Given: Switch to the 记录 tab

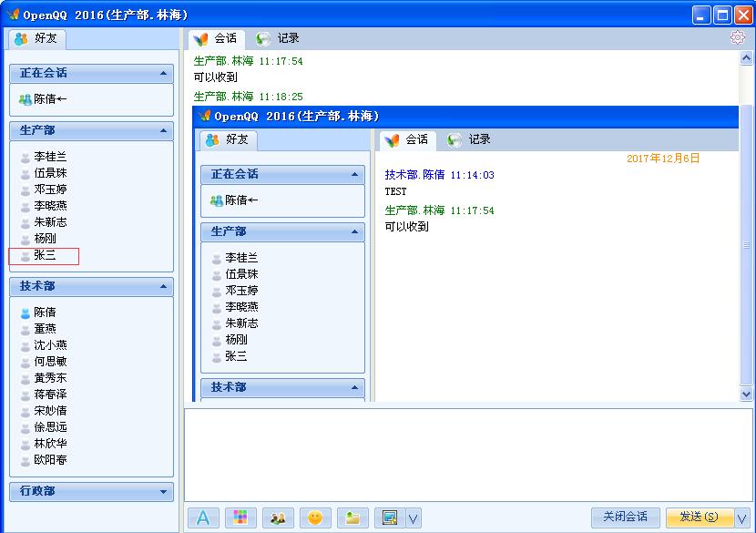Looking at the screenshot, I should [278, 38].
